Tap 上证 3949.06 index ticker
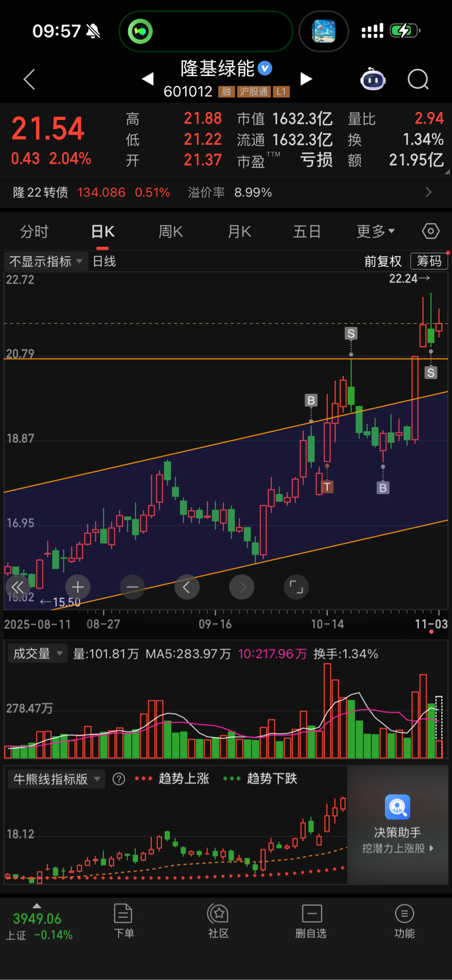 click(x=39, y=926)
